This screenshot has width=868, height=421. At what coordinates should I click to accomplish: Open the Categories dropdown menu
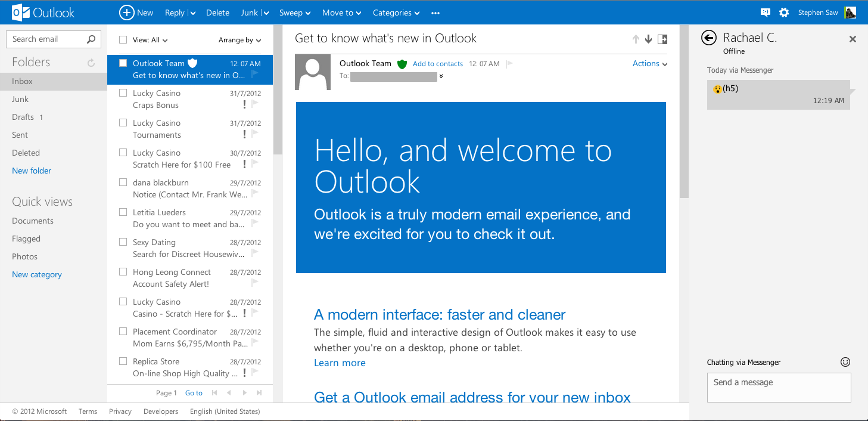[x=396, y=13]
